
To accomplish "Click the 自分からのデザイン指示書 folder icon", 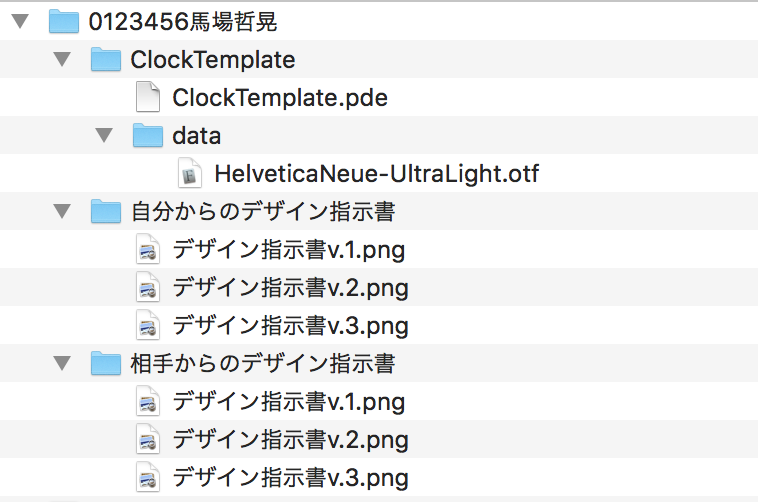I will [105, 211].
